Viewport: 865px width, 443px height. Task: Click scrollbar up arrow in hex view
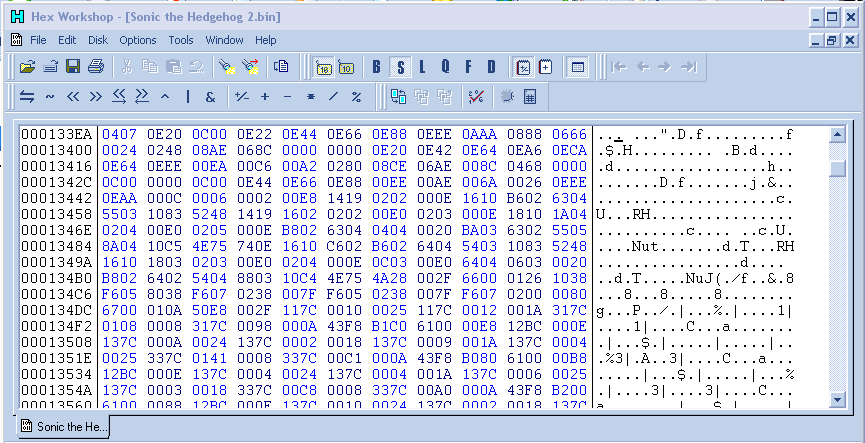click(837, 134)
